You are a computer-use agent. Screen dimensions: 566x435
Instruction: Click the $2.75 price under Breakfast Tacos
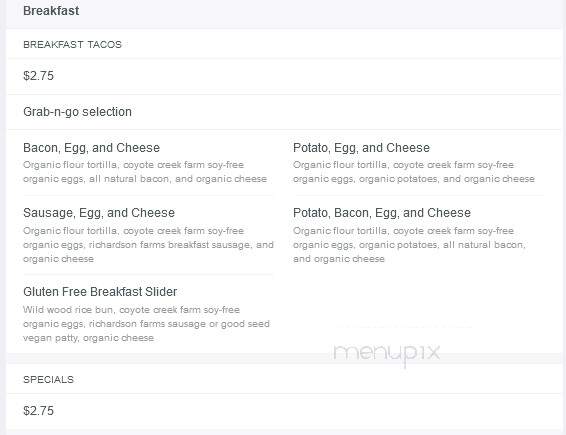pyautogui.click(x=38, y=76)
